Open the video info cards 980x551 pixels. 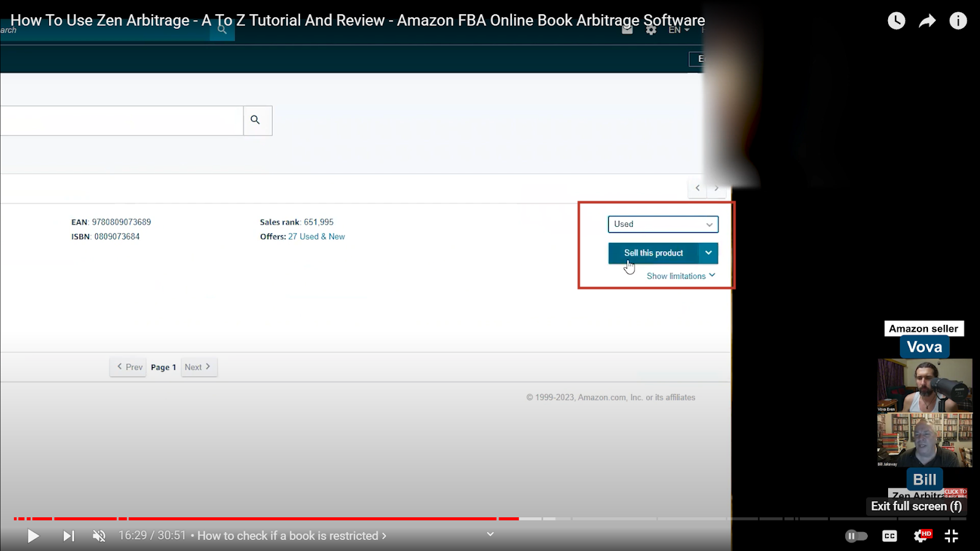point(958,21)
